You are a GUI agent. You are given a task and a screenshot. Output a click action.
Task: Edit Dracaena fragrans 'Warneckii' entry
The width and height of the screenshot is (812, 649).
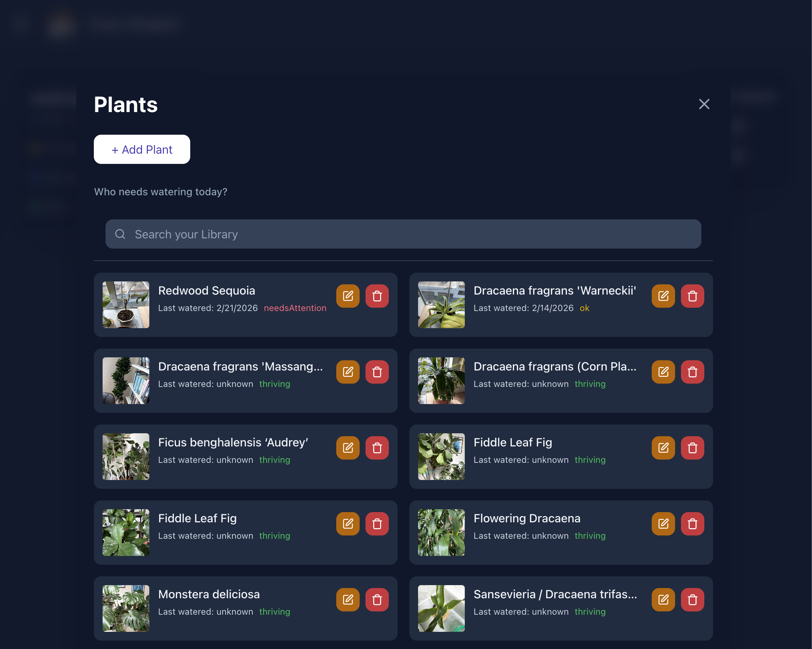(663, 296)
